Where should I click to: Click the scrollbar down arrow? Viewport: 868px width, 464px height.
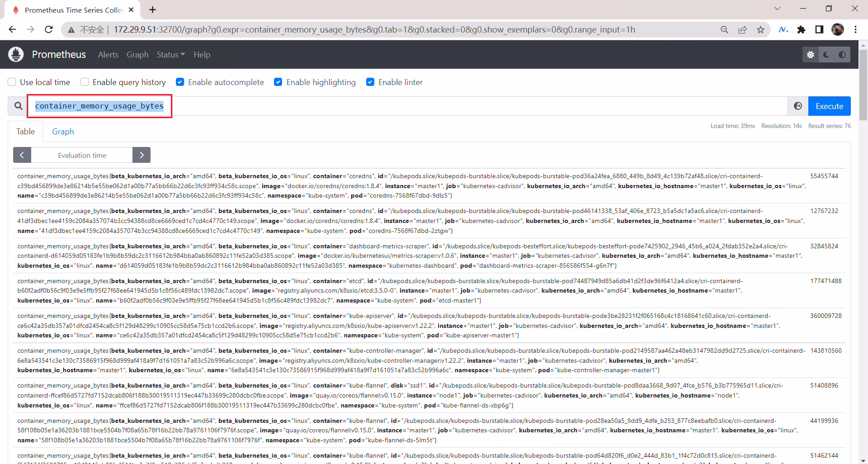point(863,460)
